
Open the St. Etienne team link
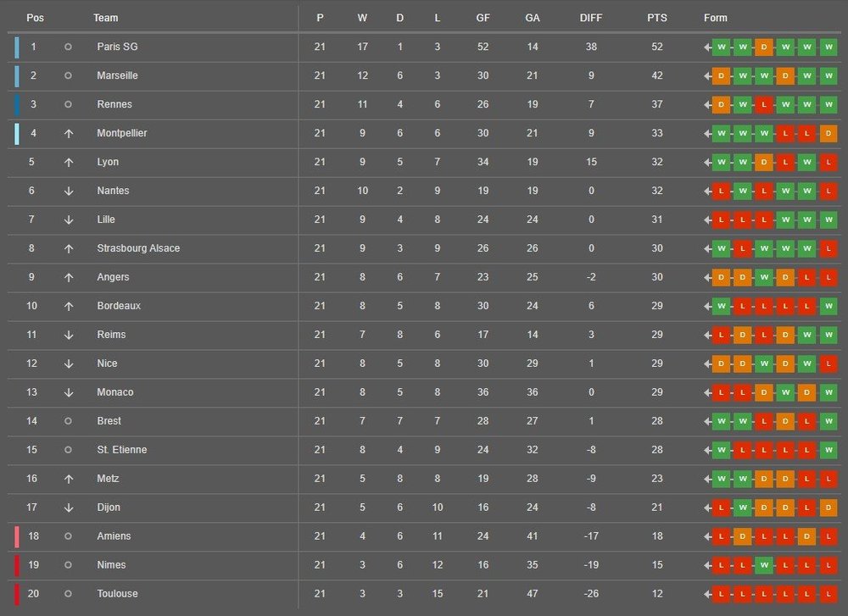tap(122, 450)
